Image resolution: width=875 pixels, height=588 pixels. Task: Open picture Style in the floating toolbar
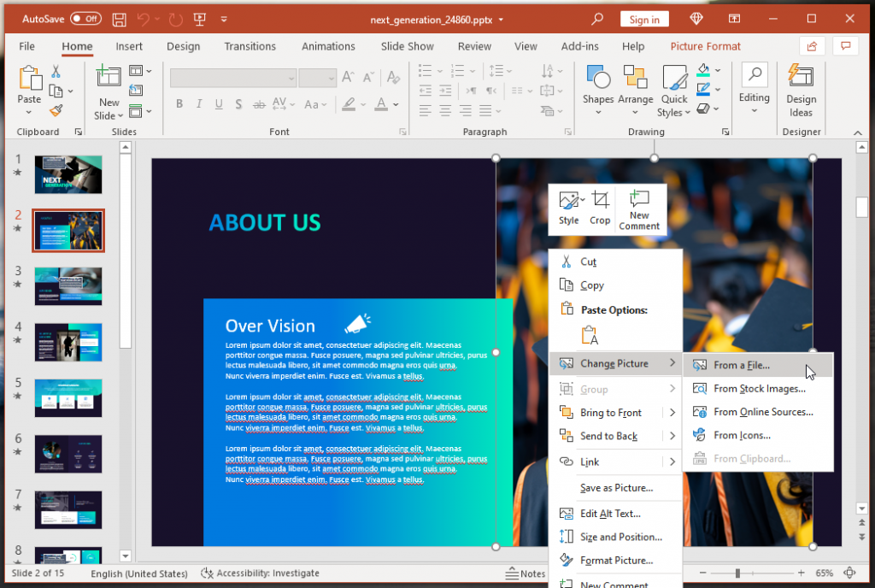[569, 208]
